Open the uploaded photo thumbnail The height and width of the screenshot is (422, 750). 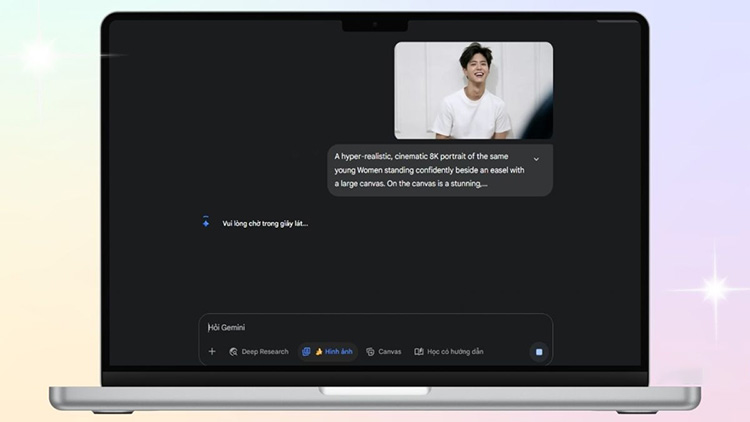(x=473, y=90)
